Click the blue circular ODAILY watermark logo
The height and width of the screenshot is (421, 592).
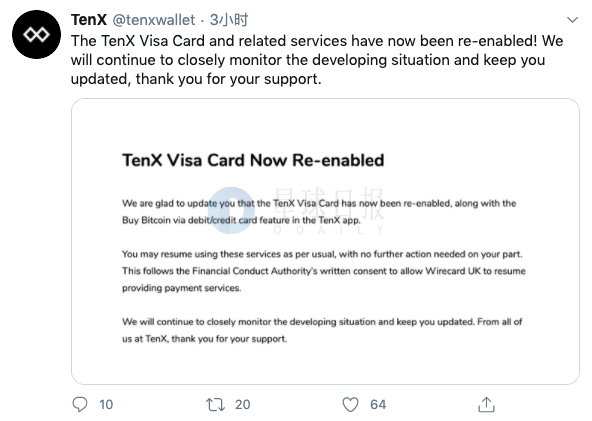click(x=231, y=210)
